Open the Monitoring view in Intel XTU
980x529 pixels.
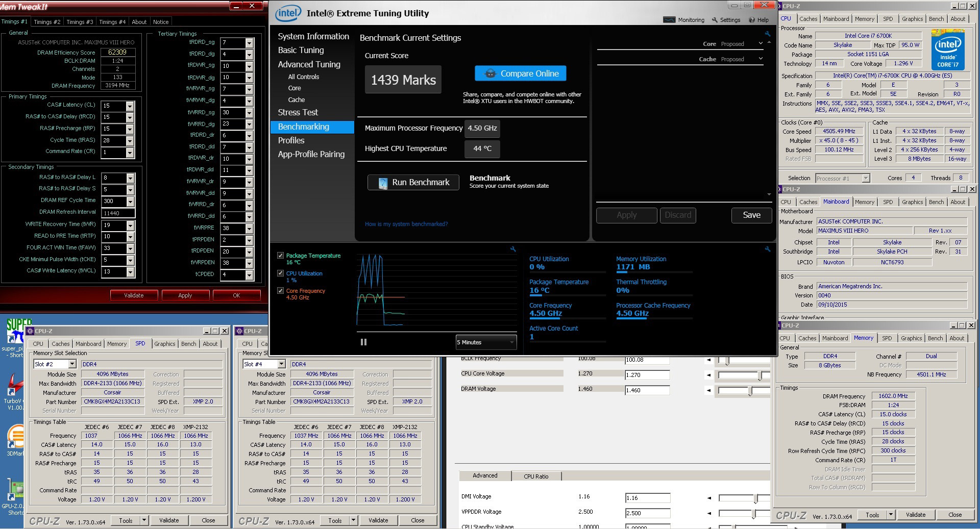(683, 20)
